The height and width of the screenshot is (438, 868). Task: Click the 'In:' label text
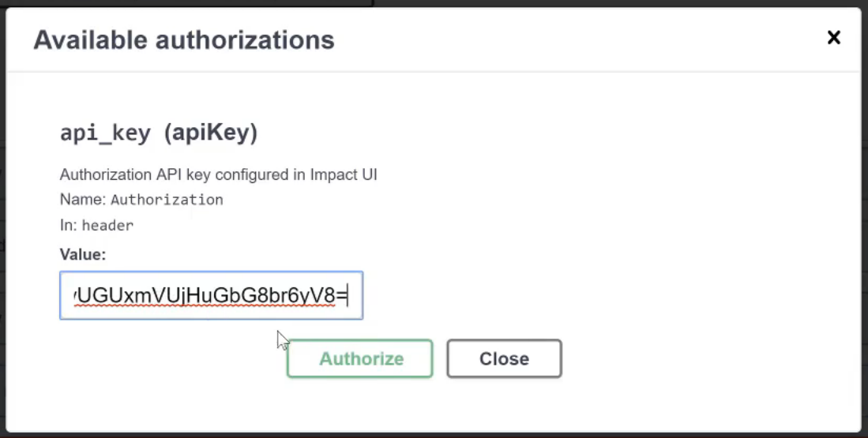(69, 225)
